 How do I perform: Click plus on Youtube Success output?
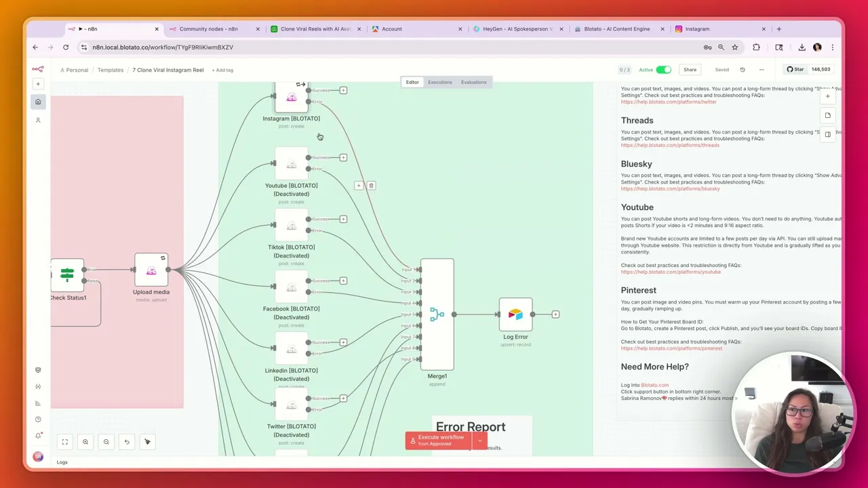click(343, 157)
